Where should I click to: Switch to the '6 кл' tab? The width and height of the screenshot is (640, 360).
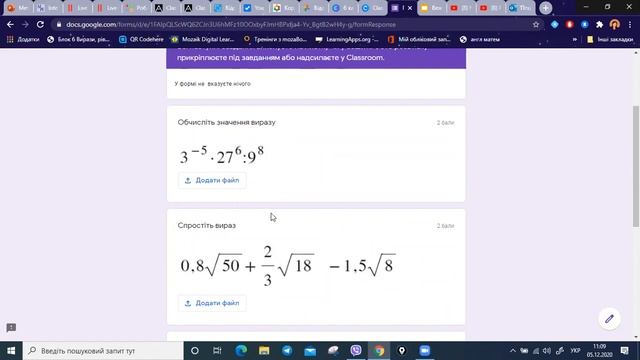tap(342, 8)
